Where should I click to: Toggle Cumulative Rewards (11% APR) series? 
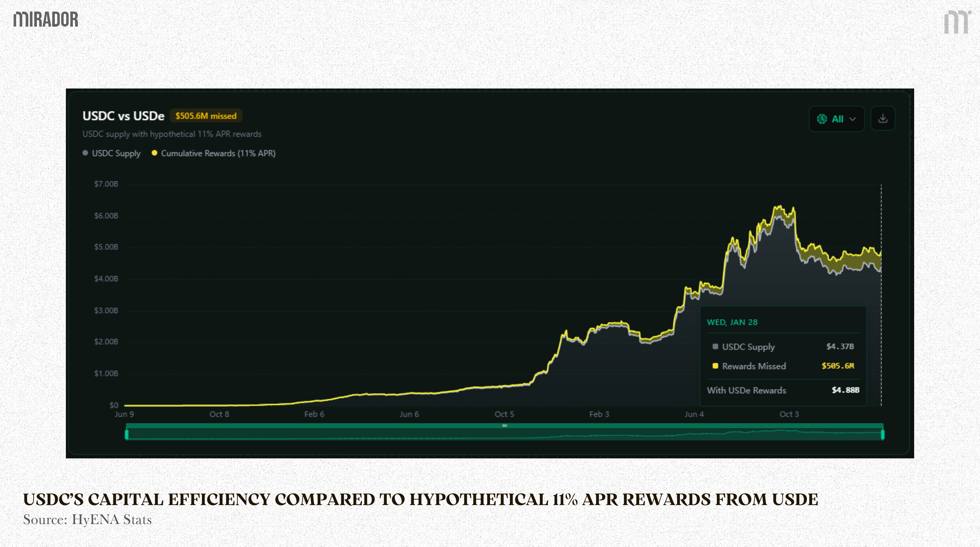point(218,153)
